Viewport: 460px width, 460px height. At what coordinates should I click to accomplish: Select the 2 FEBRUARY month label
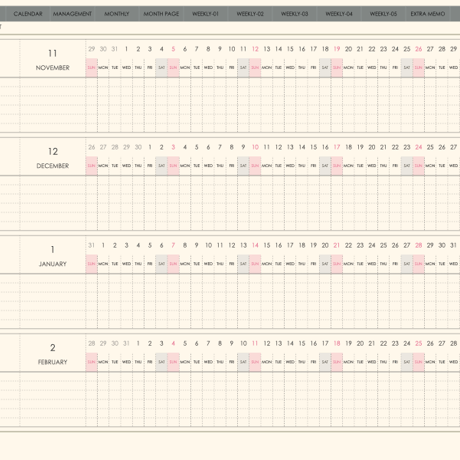coord(53,354)
